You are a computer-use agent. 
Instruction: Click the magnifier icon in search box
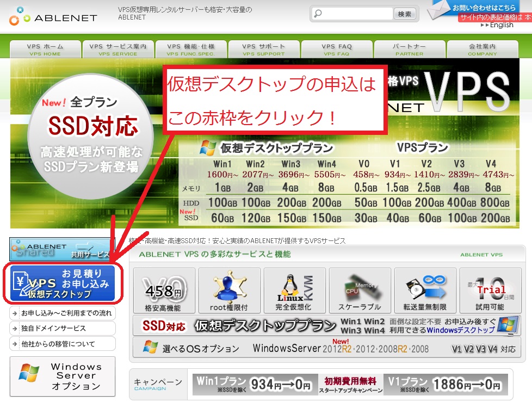click(318, 14)
